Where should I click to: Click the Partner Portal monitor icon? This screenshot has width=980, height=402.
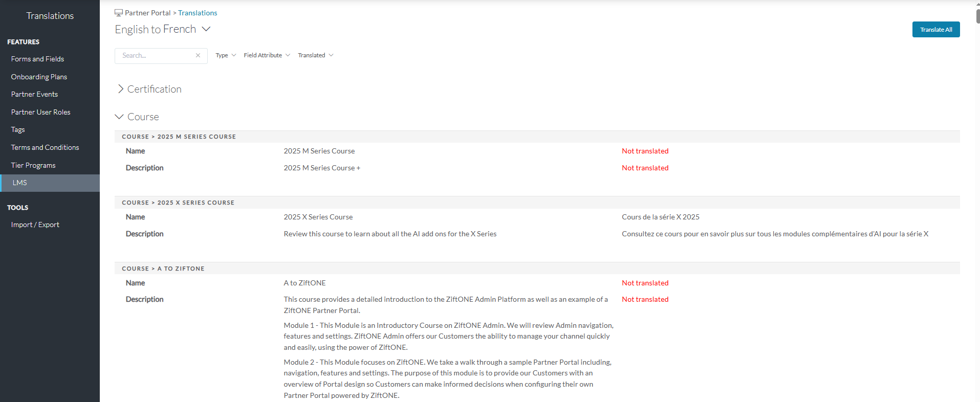pyautogui.click(x=119, y=13)
